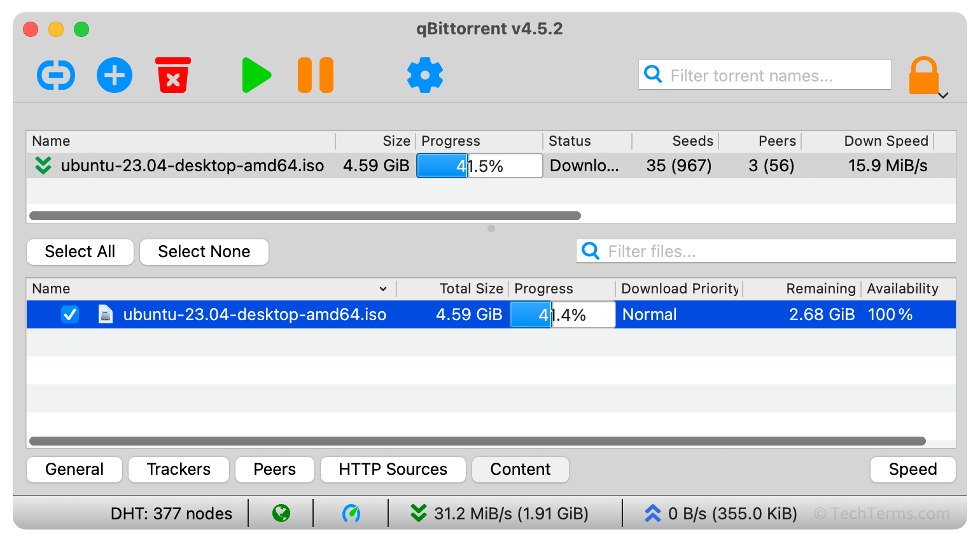Switch to the Trackers tab
This screenshot has width=980, height=541.
pos(179,469)
